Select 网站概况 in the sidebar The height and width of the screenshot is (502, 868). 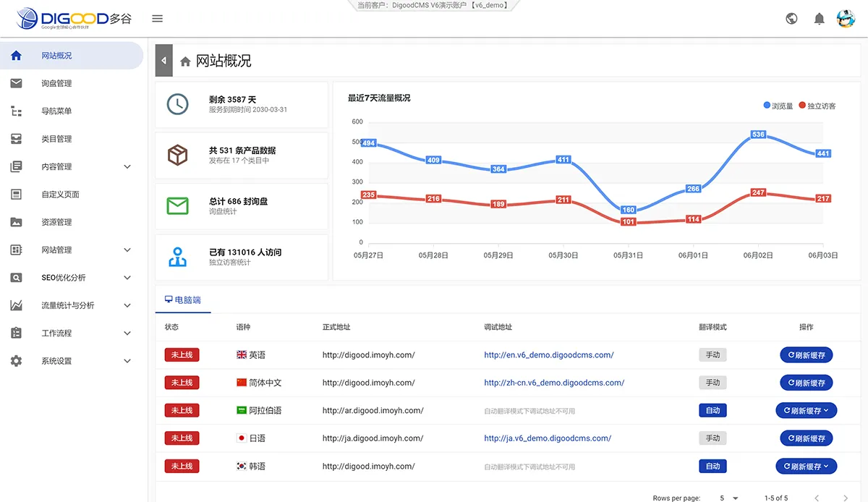click(72, 56)
